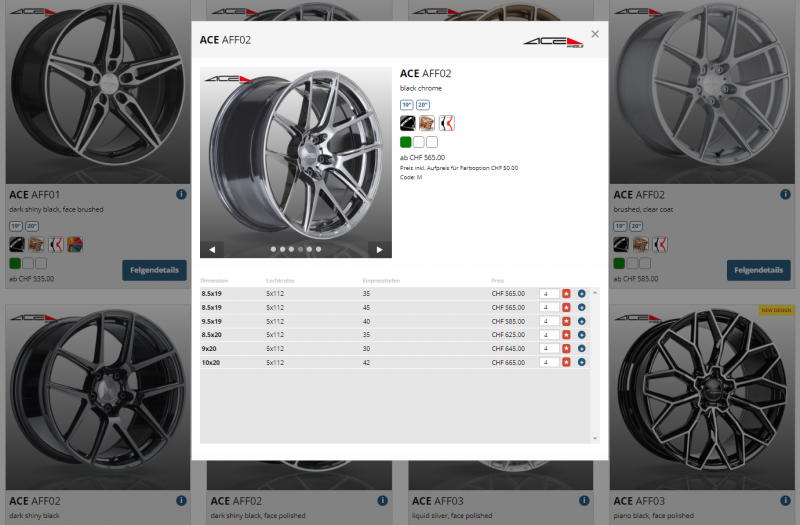Select the 20" badge on AFF01 card

[x=32, y=226]
